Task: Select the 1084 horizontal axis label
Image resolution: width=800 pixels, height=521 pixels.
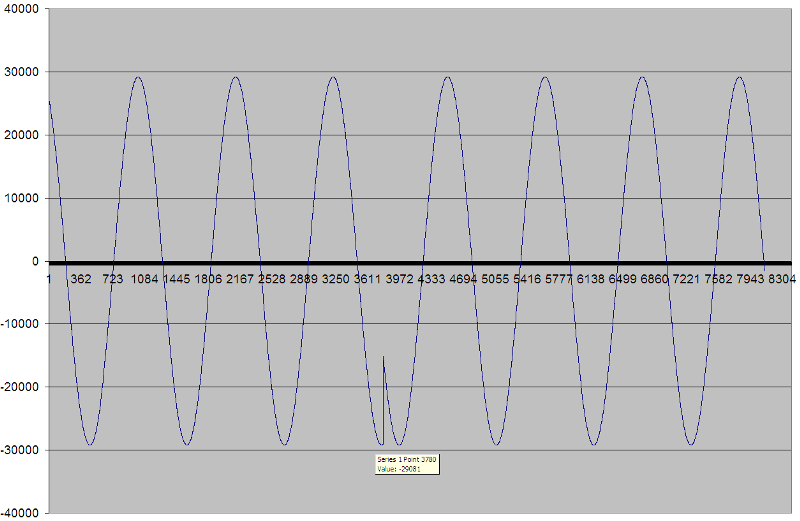Action: 144,278
